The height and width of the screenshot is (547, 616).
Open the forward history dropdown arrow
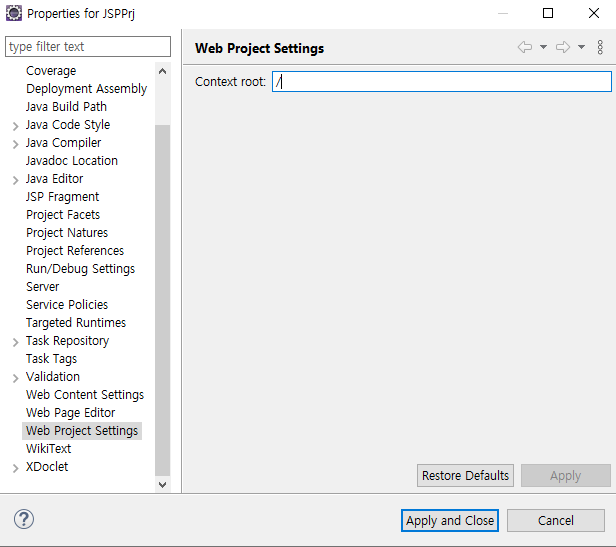pos(581,47)
